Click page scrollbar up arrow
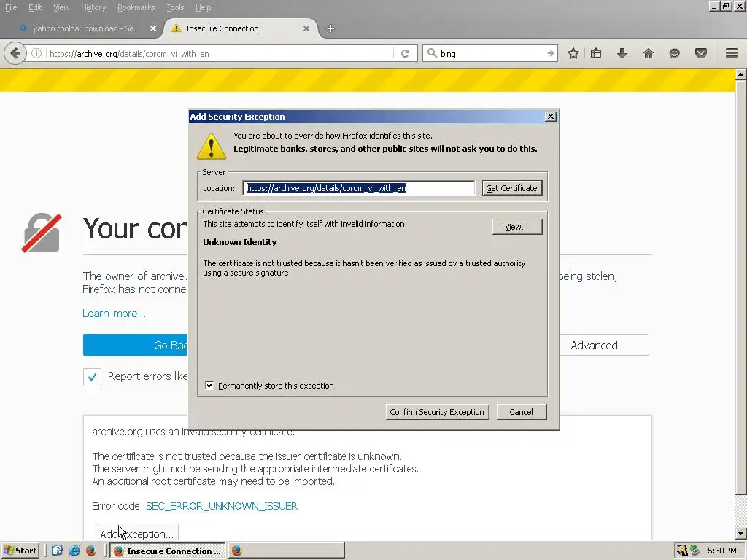Screen dimensions: 747x560 (741, 74)
